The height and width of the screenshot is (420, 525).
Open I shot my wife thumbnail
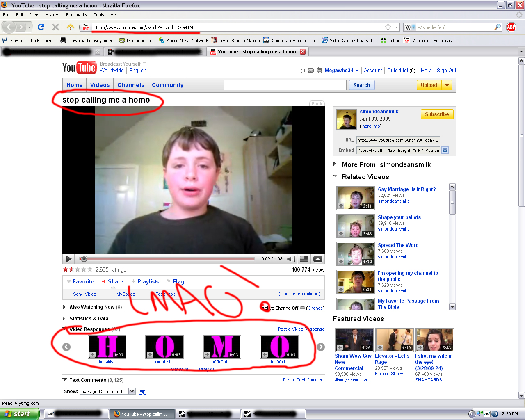tap(435, 340)
